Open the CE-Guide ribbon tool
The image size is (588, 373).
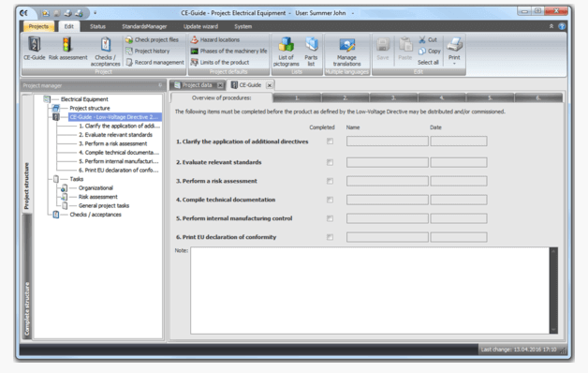[34, 49]
